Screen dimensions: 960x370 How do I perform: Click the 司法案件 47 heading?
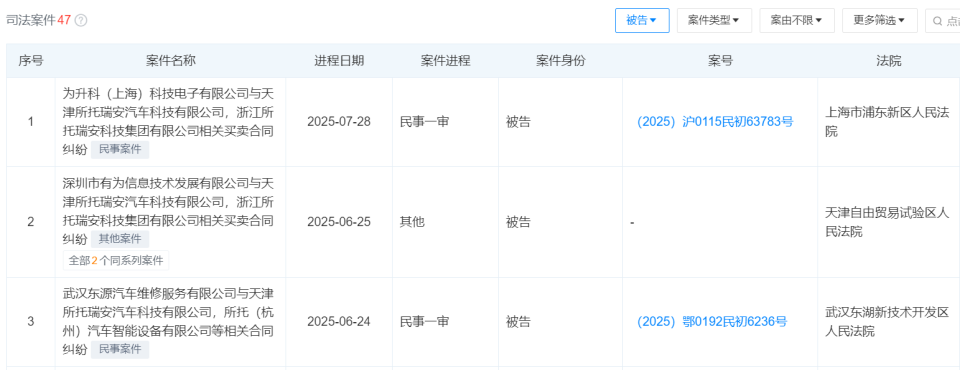pos(39,20)
